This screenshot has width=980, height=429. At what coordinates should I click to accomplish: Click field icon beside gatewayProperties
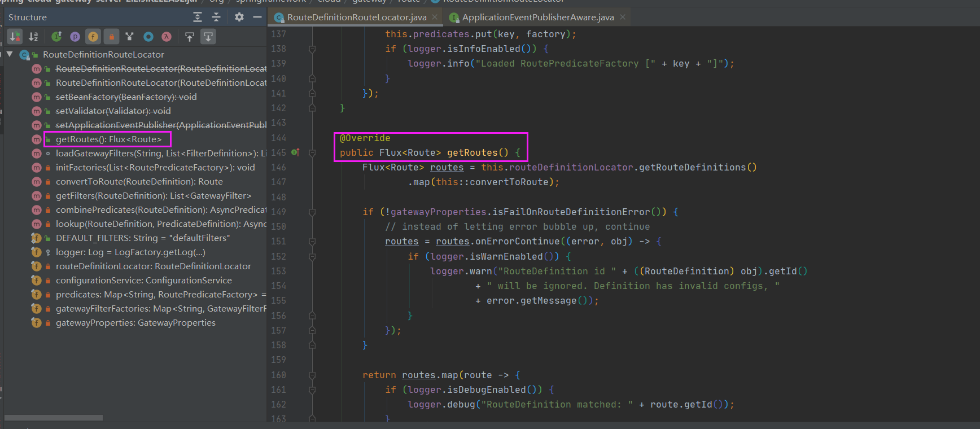coord(37,323)
